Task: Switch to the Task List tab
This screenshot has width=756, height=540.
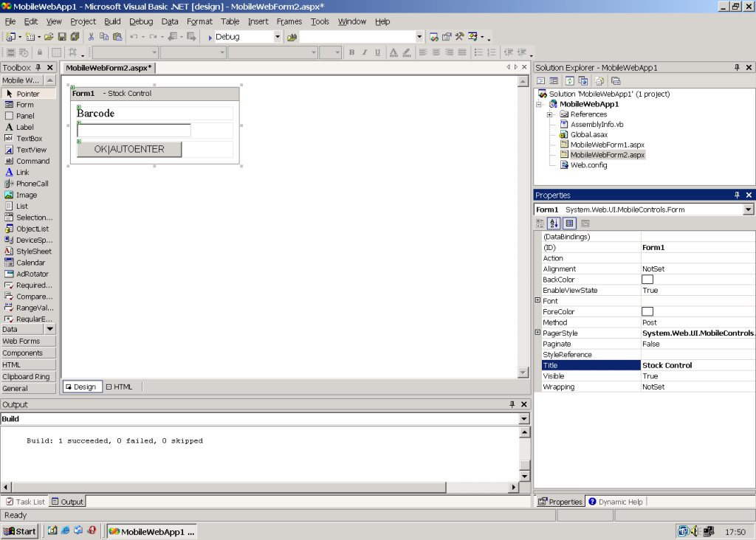Action: coord(26,502)
